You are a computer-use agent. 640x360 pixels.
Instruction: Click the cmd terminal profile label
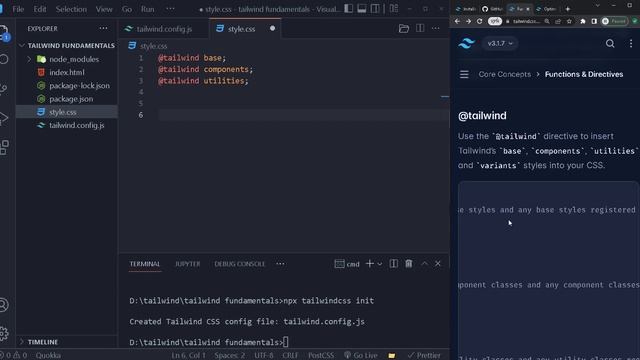pyautogui.click(x=347, y=264)
